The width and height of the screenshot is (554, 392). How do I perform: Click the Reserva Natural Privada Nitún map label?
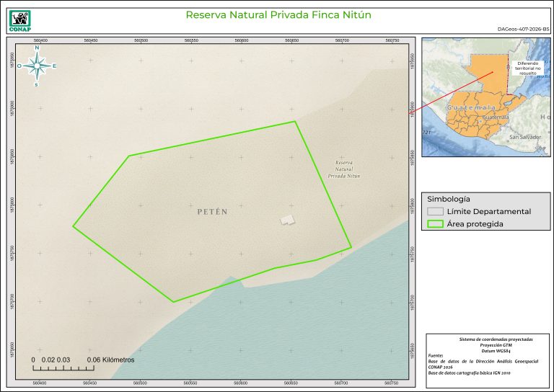(343, 169)
